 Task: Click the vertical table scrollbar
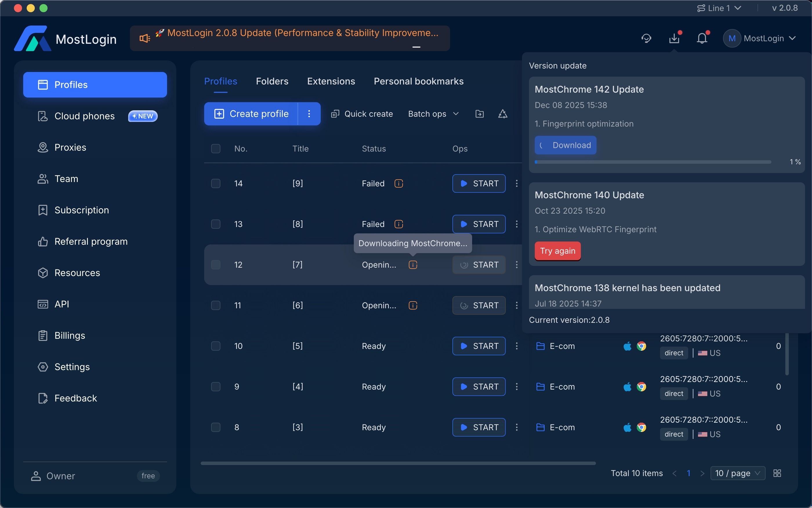(x=787, y=354)
